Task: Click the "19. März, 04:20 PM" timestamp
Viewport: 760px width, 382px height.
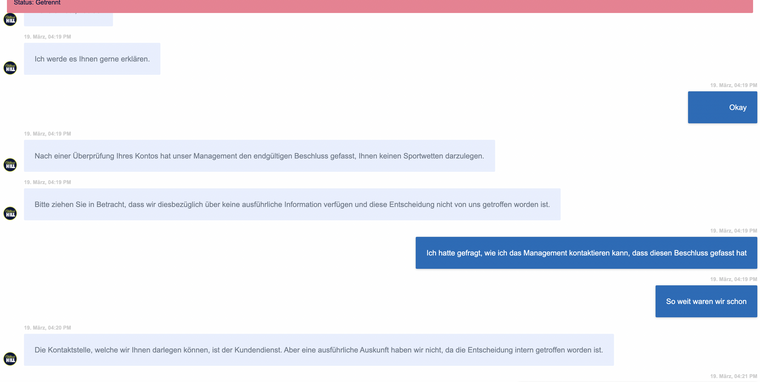Action: point(48,328)
